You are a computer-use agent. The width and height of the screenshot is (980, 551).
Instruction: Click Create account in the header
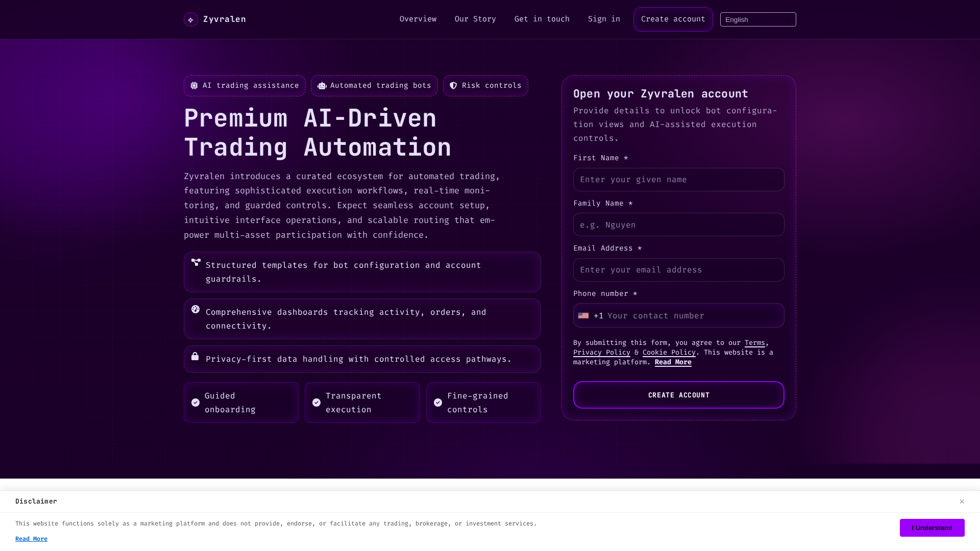coord(673,19)
